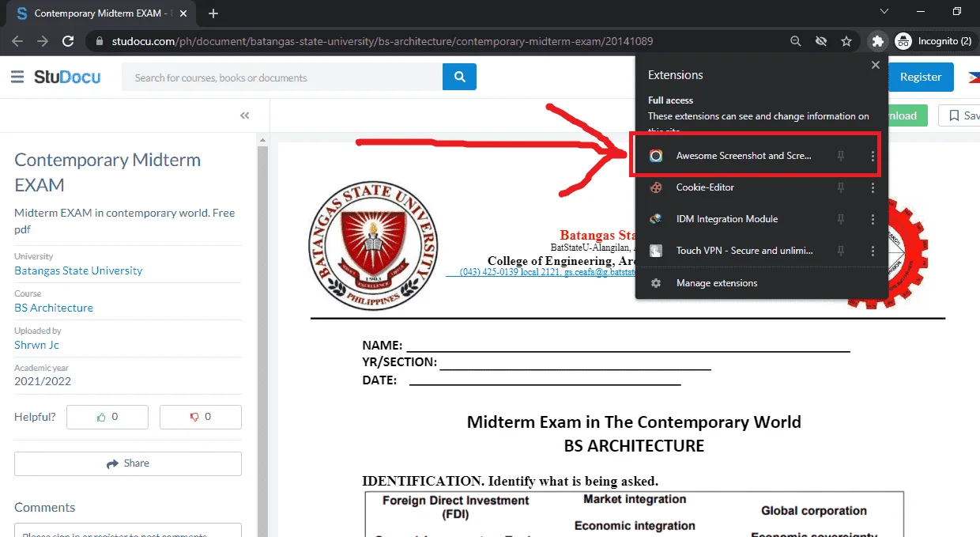Click the Manage extensions gear icon
980x537 pixels.
[656, 283]
